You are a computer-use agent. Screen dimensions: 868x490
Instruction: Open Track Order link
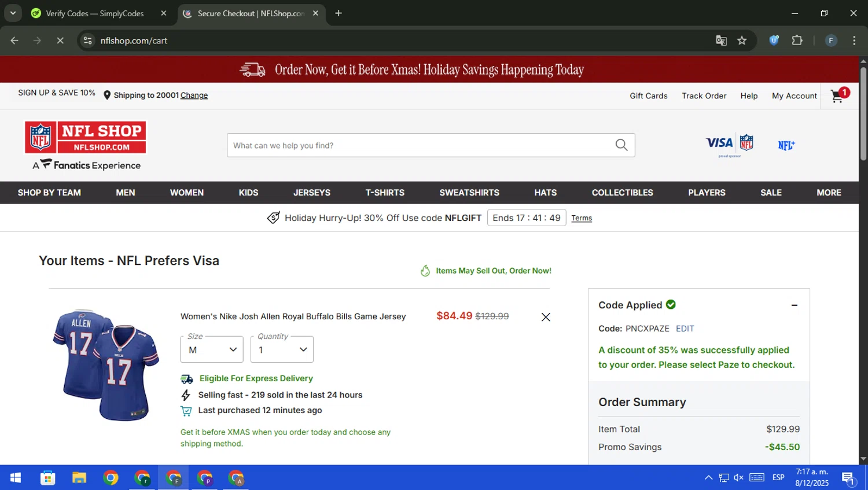tap(704, 96)
